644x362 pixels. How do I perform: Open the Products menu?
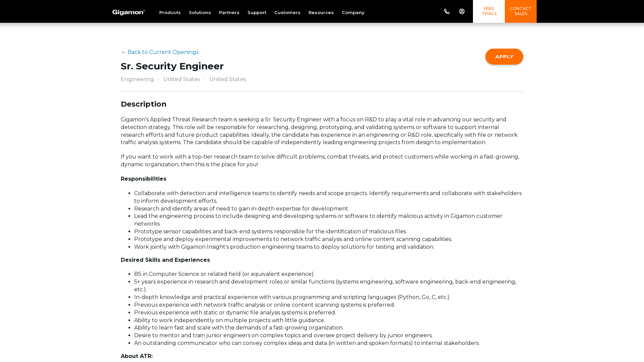pyautogui.click(x=170, y=12)
